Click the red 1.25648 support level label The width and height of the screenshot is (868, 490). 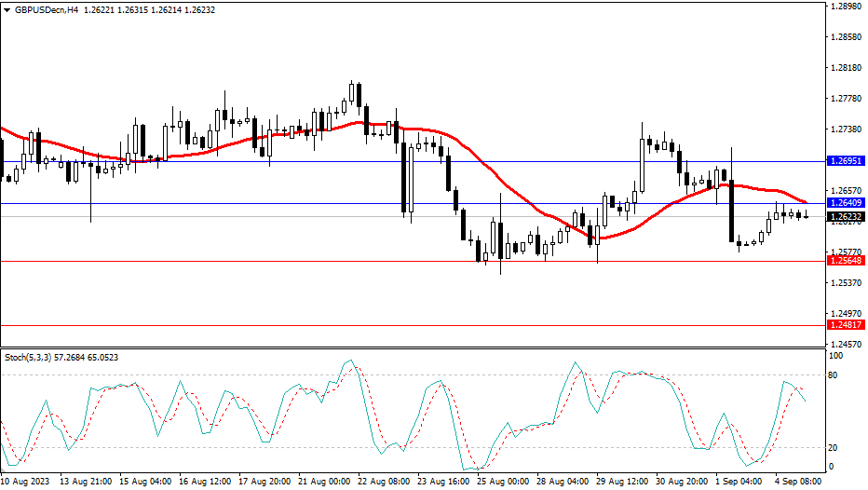coord(846,262)
